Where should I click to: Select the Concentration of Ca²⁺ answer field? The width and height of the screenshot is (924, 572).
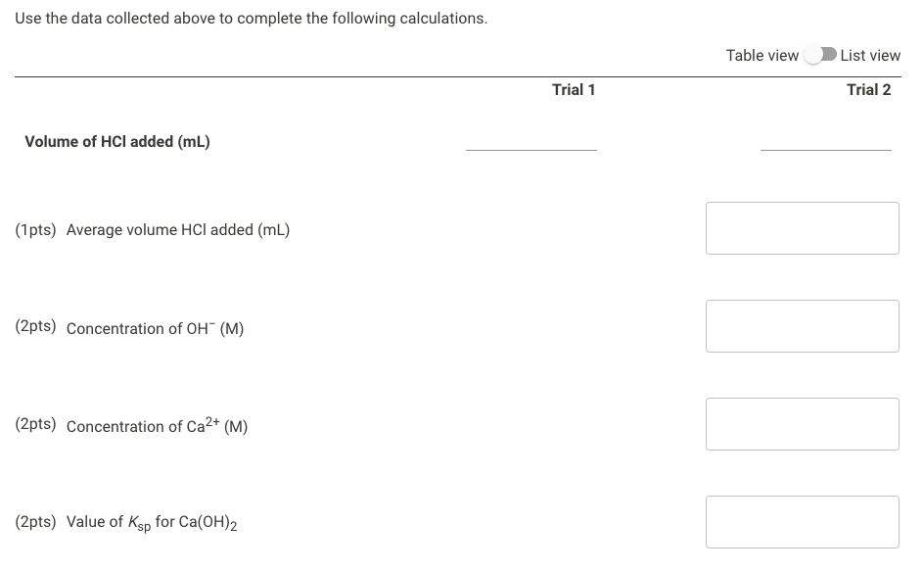(x=802, y=423)
